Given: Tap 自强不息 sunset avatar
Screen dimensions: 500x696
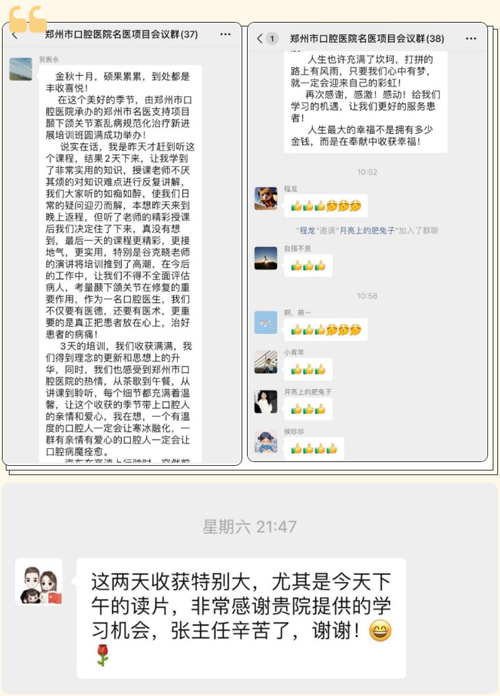Looking at the screenshot, I should pyautogui.click(x=266, y=258).
